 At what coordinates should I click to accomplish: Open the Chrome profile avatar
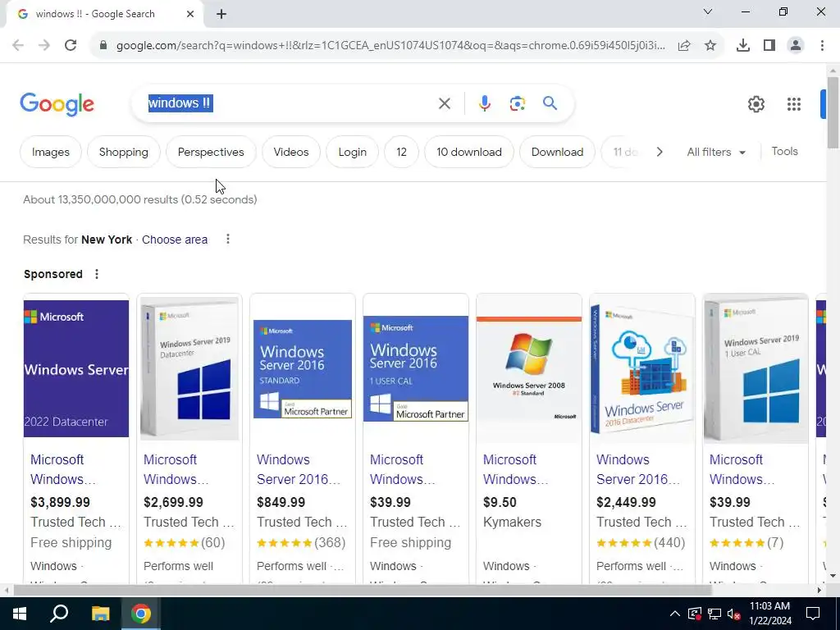click(796, 46)
